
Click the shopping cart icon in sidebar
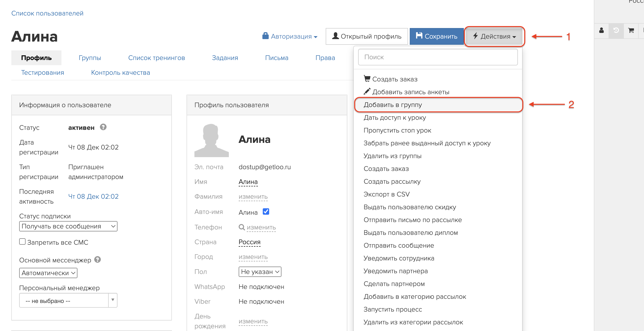(631, 30)
